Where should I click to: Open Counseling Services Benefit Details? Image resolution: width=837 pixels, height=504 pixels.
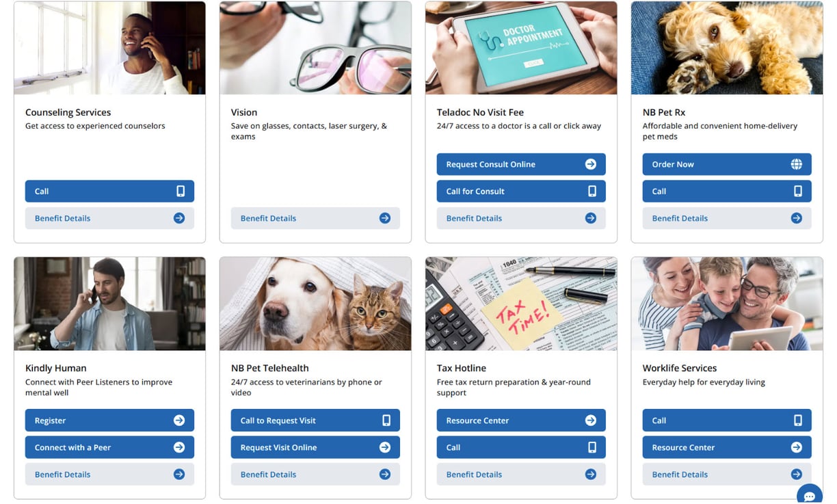(109, 218)
